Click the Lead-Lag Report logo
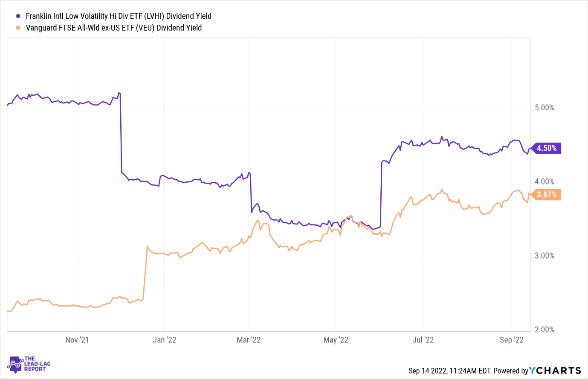 [29, 364]
